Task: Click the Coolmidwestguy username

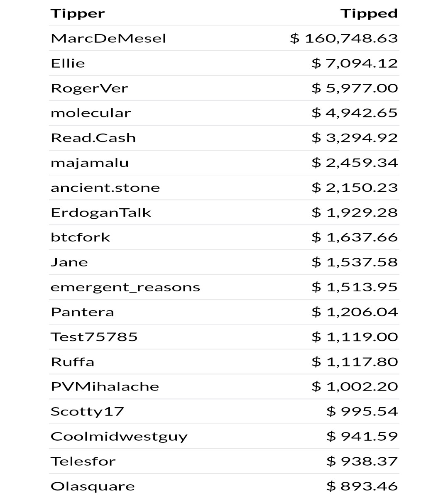Action: coord(119,437)
